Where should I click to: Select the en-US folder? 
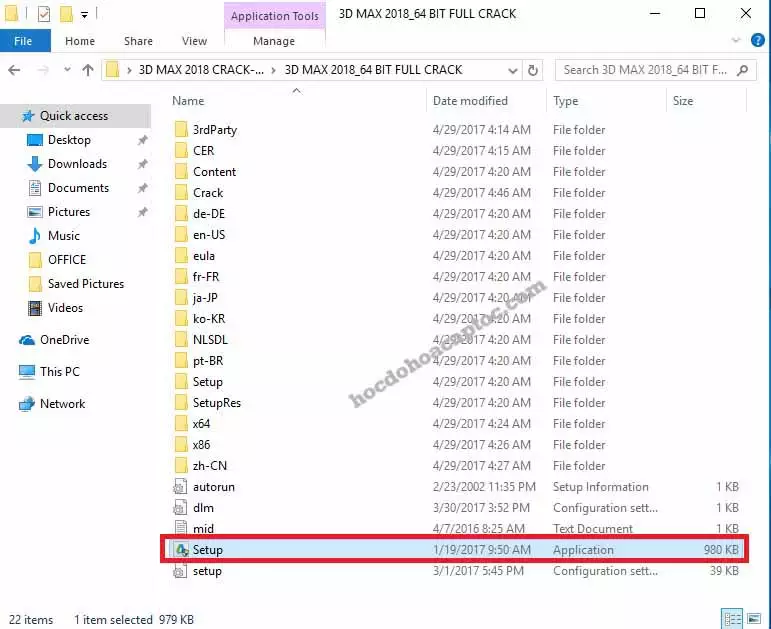click(x=209, y=235)
